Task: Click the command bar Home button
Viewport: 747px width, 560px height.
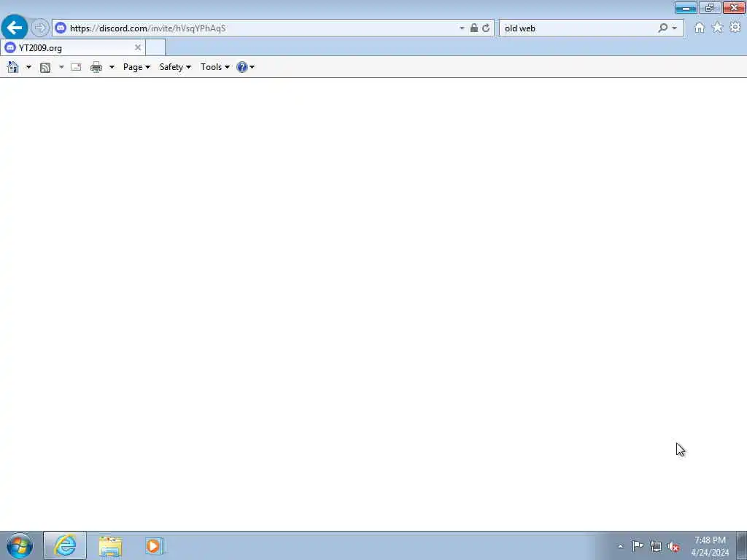Action: pos(13,67)
